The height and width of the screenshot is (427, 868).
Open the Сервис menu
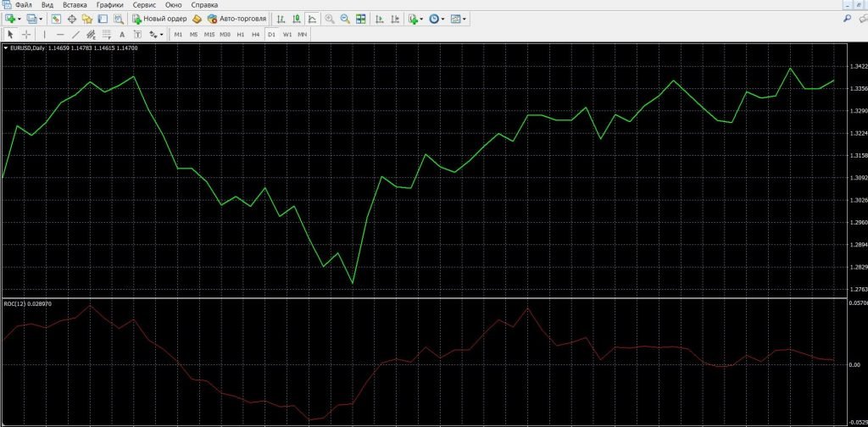pos(144,5)
